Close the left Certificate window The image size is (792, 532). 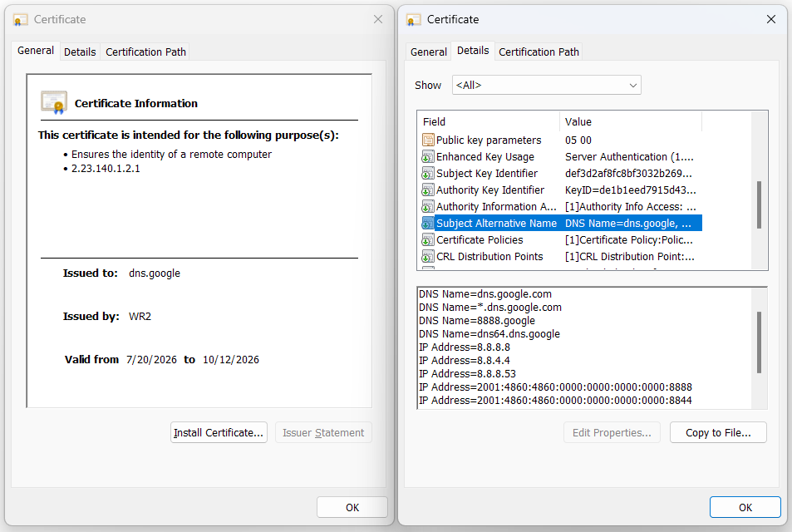tap(378, 19)
